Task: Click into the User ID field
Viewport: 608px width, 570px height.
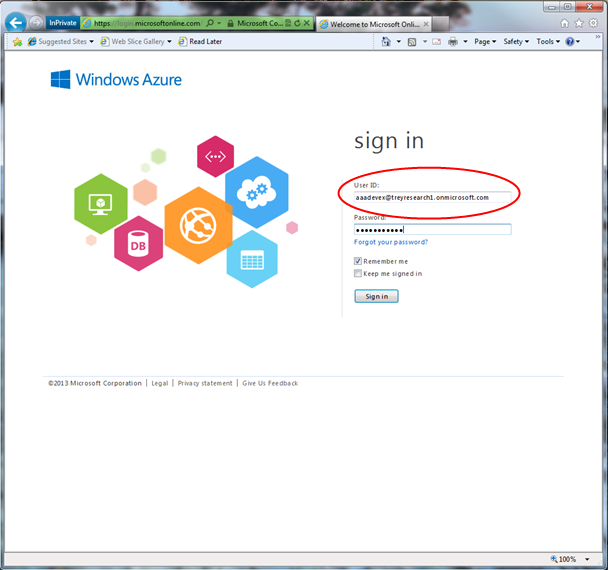Action: (x=432, y=197)
